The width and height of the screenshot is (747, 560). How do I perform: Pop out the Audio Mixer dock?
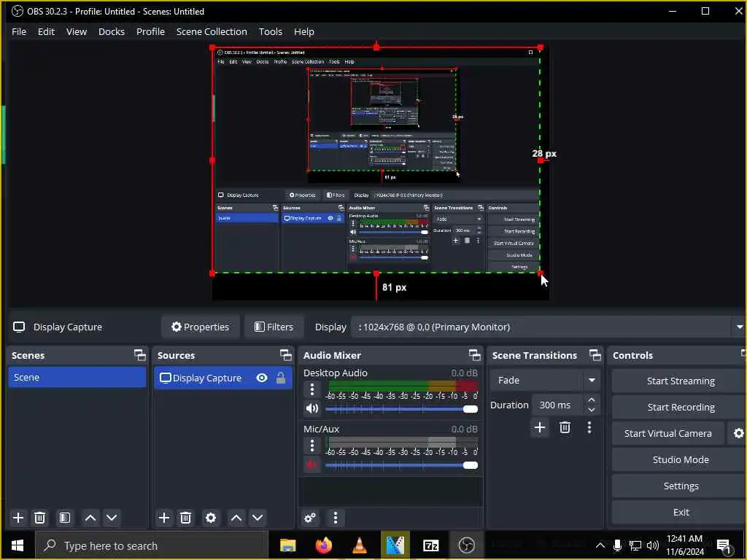click(x=474, y=355)
